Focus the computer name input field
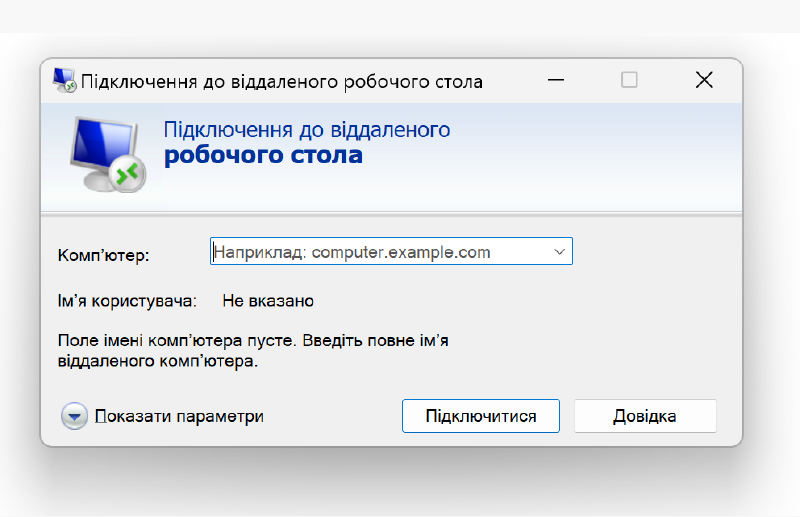The width and height of the screenshot is (800, 517). (391, 251)
